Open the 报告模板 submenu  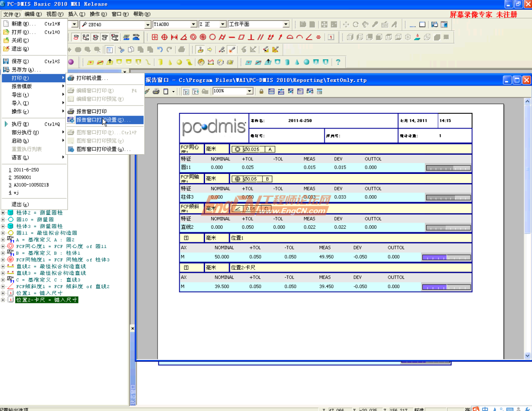pyautogui.click(x=34, y=86)
